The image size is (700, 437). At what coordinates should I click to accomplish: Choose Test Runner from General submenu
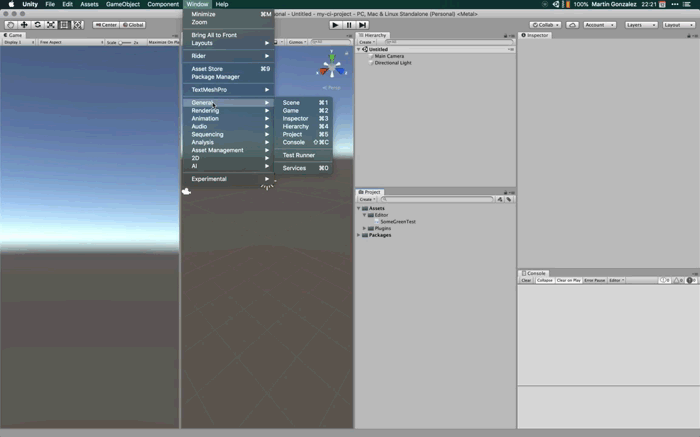coord(304,155)
